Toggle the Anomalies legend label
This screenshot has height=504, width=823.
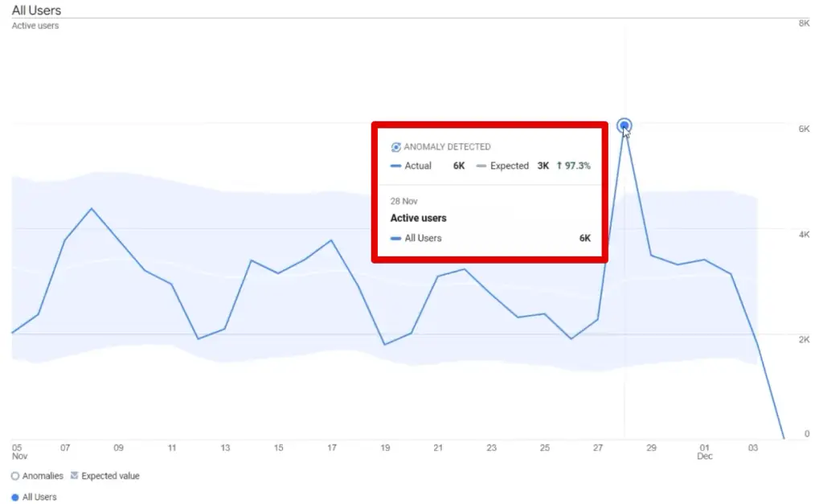click(43, 476)
